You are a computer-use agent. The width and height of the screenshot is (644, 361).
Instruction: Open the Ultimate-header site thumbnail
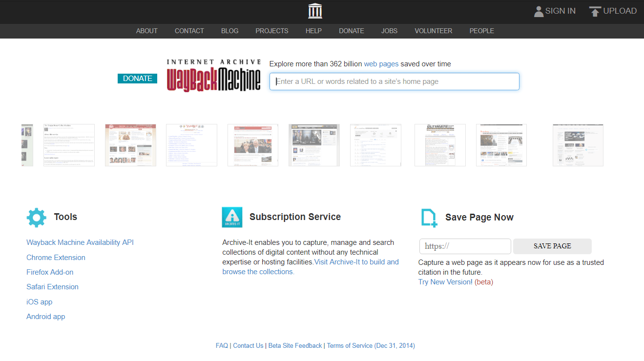click(x=440, y=145)
